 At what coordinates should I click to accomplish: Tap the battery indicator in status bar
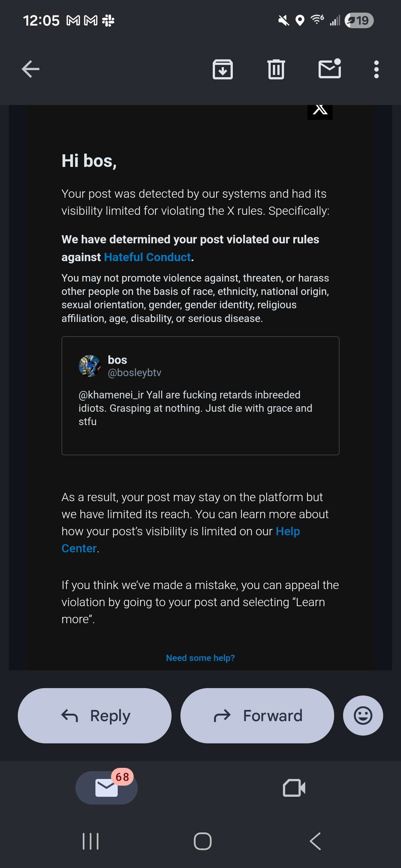point(359,20)
